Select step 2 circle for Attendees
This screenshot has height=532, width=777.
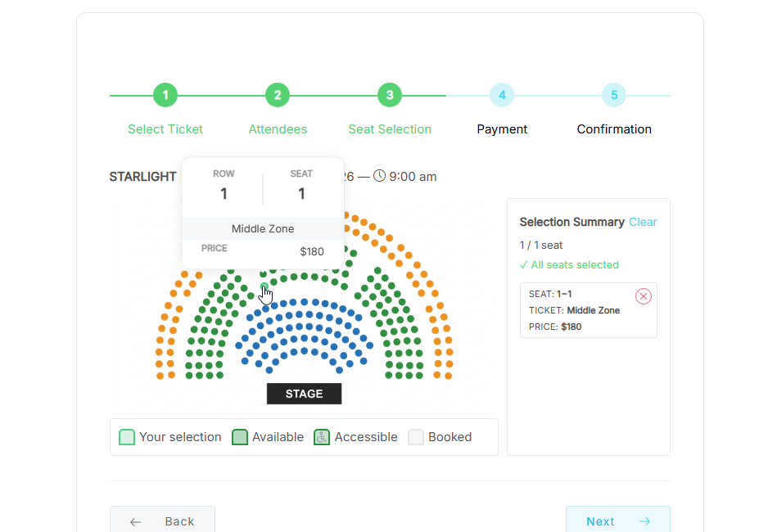coord(278,95)
